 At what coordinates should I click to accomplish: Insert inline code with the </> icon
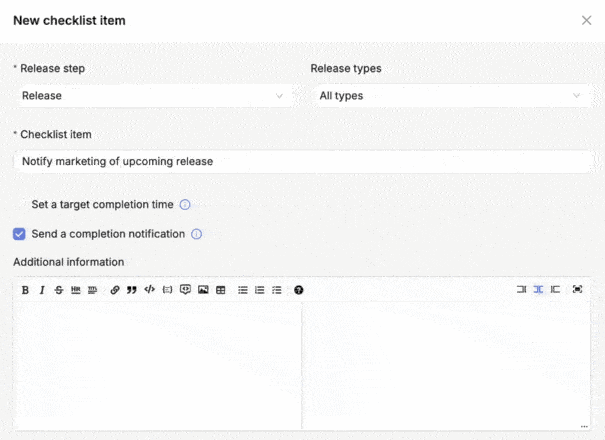149,289
